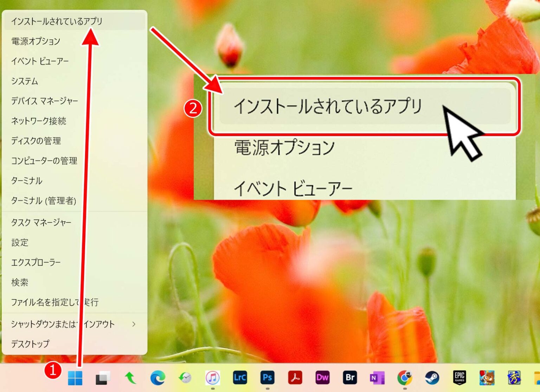Launch ターミナル (non-admin) menu entry
Viewport: 540px width, 392px height.
75,181
